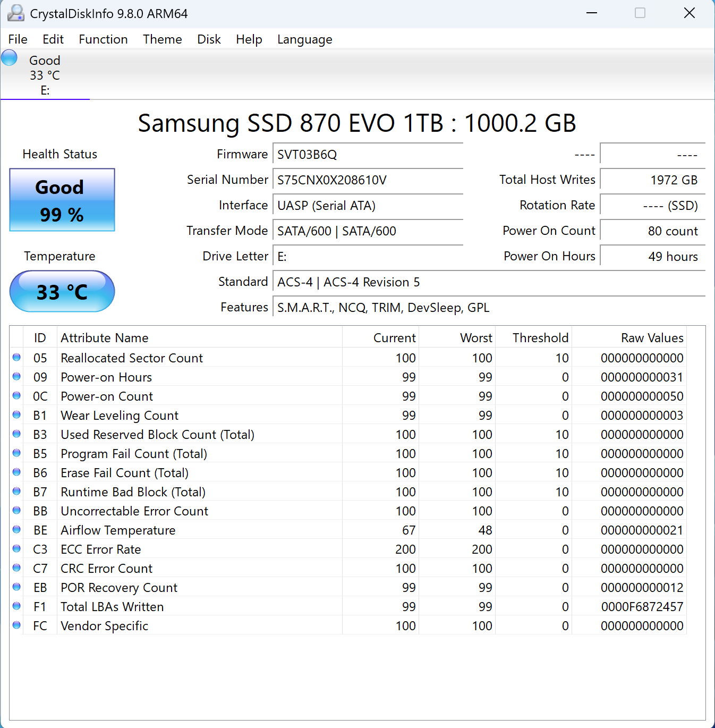Select the E: drive tab at top

point(45,75)
